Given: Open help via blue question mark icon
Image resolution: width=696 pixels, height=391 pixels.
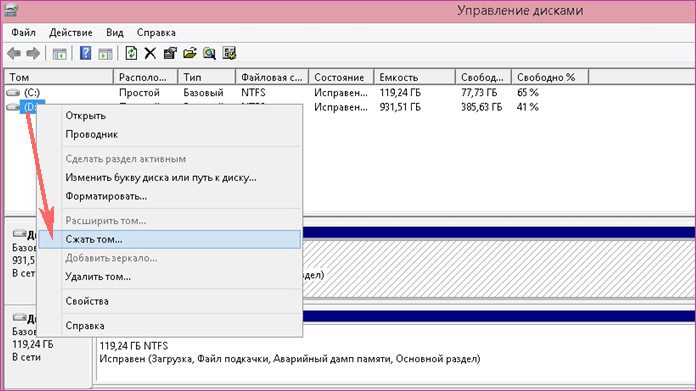Looking at the screenshot, I should [x=86, y=53].
